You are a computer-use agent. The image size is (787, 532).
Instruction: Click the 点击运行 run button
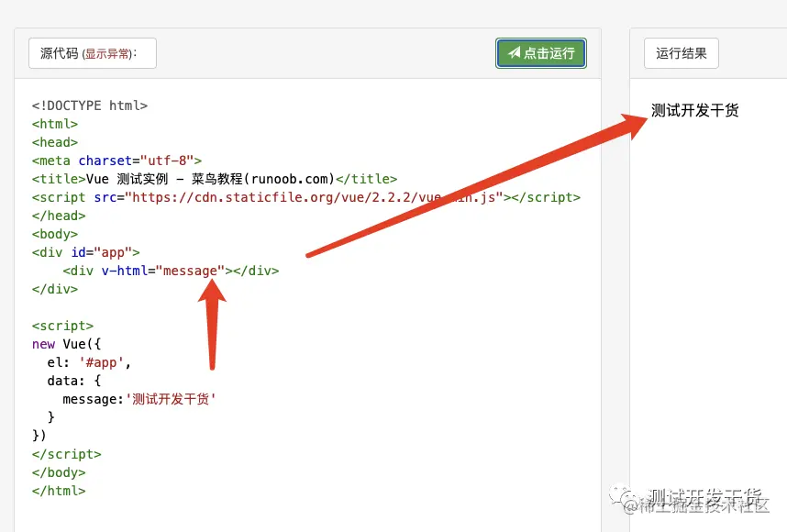[540, 53]
